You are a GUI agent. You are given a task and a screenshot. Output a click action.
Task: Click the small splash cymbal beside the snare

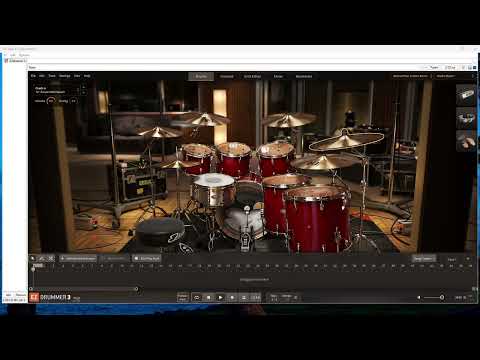pyautogui.click(x=177, y=164)
